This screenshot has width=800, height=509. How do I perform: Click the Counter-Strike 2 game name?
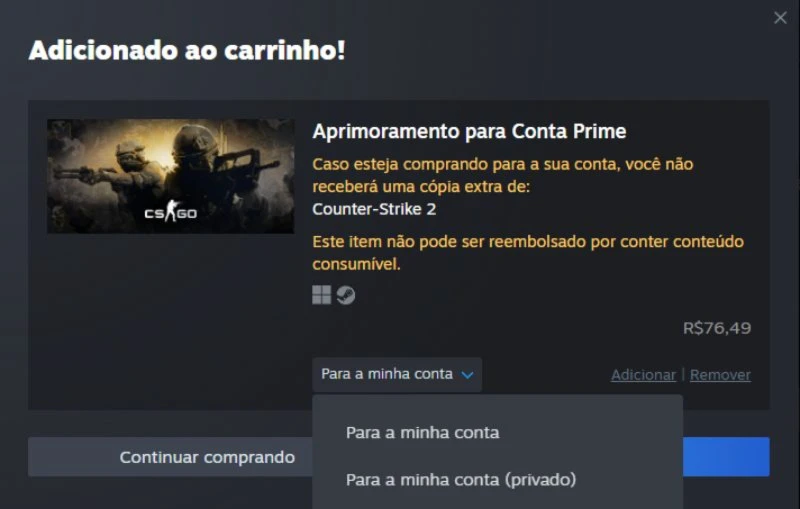(374, 209)
